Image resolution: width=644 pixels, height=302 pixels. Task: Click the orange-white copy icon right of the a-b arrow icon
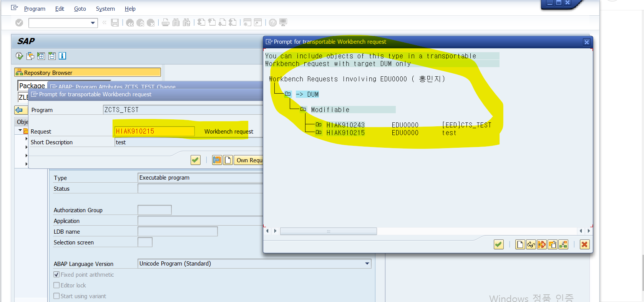[553, 244]
